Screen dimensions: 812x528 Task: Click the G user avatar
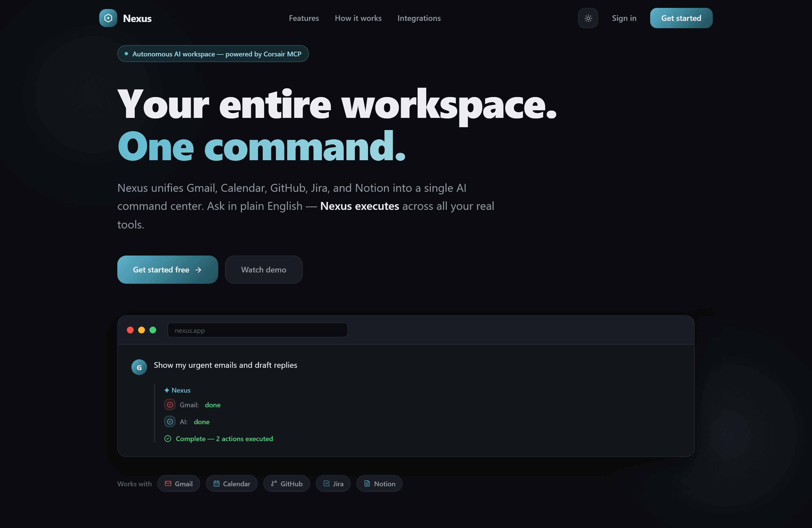[x=139, y=367]
